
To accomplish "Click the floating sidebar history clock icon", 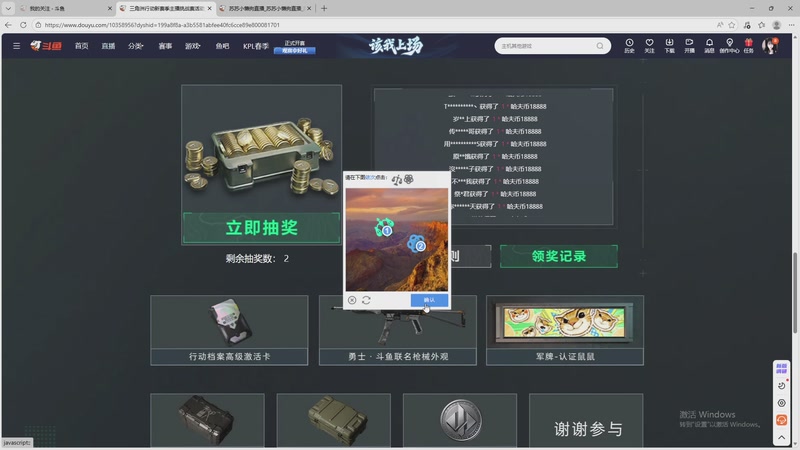I will 781,386.
